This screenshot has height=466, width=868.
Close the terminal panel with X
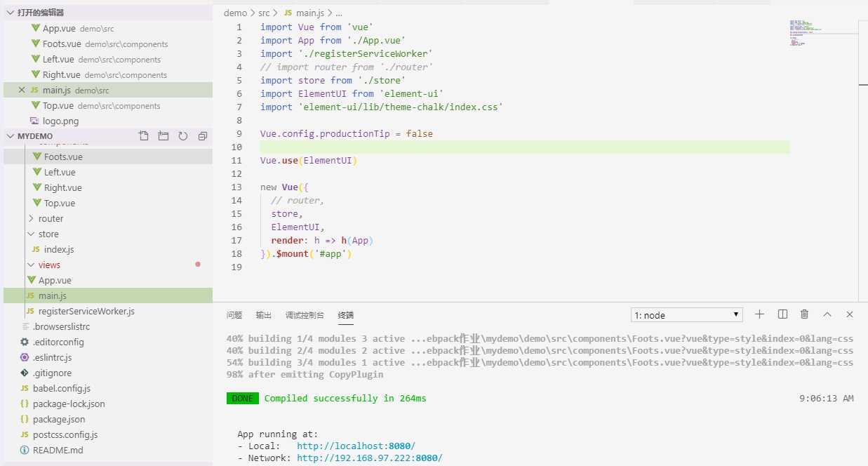coord(850,314)
